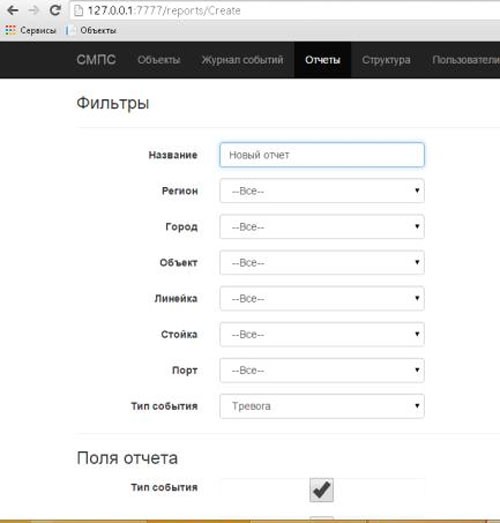
Task: Click the Регион field label
Action: 180,191
